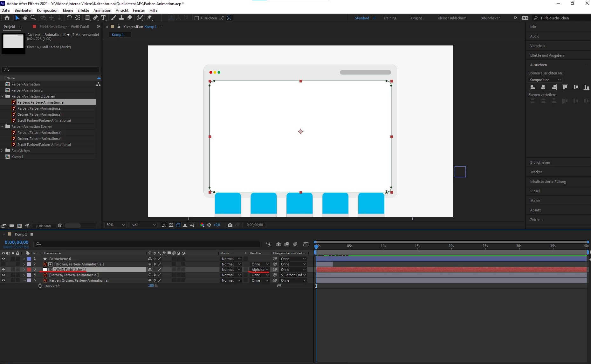Click the red label color of layer 3
The width and height of the screenshot is (591, 364).
[29, 270]
